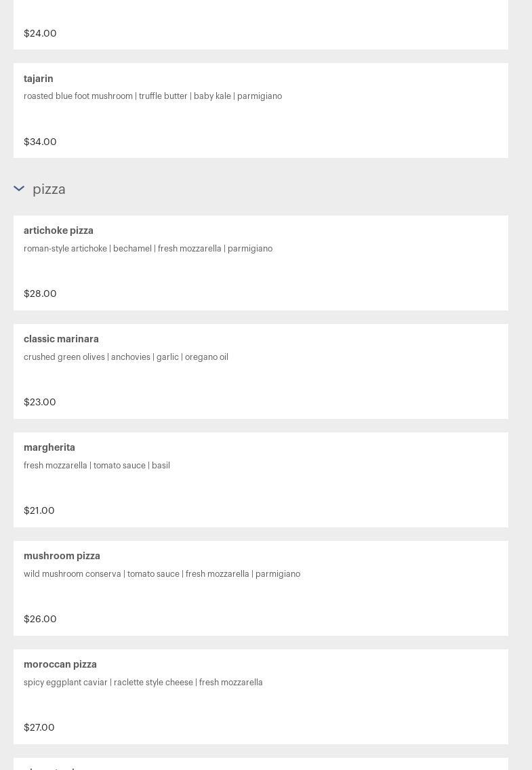Viewport: 532px width, 770px height.
Task: Choose the classic marinara pizza
Action: coord(261,371)
